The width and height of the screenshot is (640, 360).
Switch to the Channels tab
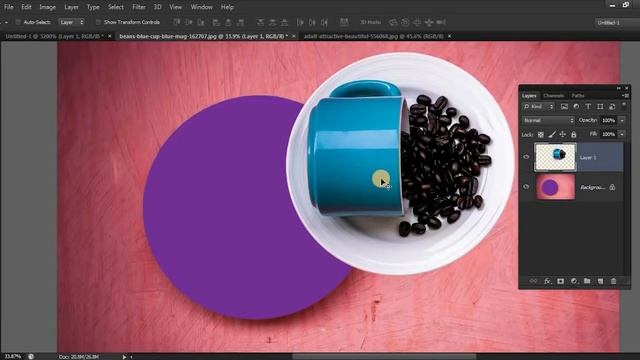click(x=554, y=96)
